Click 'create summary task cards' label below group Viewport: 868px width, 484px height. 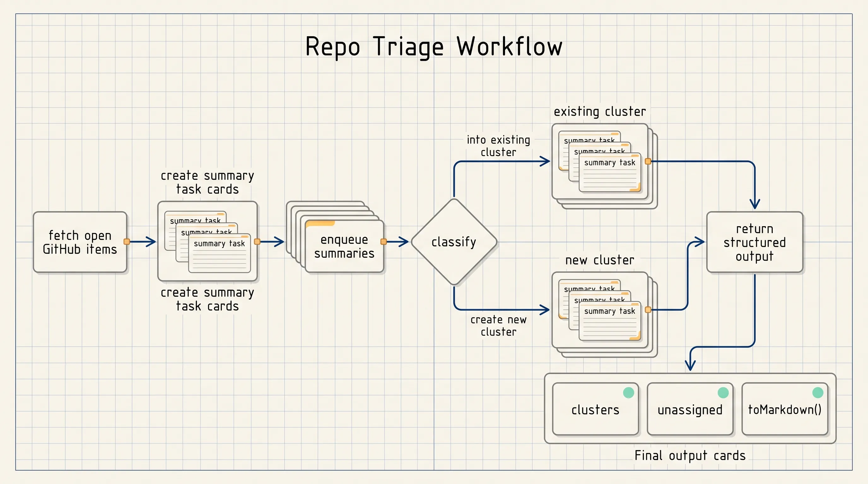tap(207, 299)
